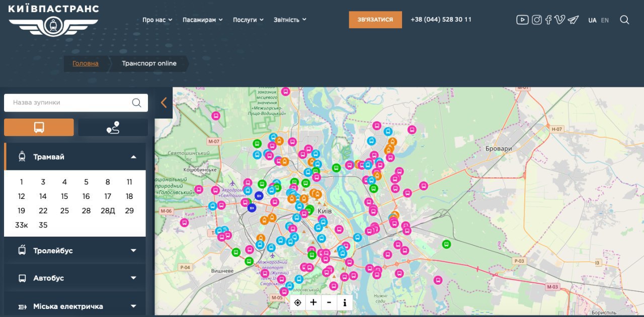This screenshot has height=317, width=644.
Task: Click the Назва зупинки search field
Action: [76, 102]
